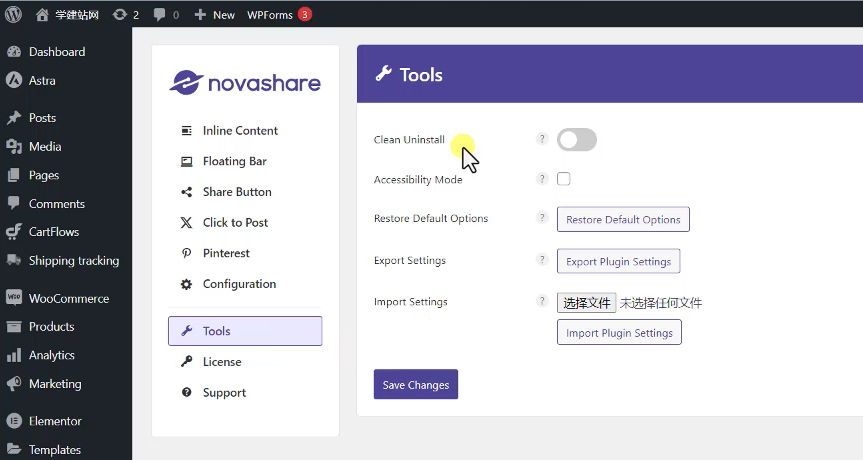Open the updates icon showing 2

pos(126,15)
